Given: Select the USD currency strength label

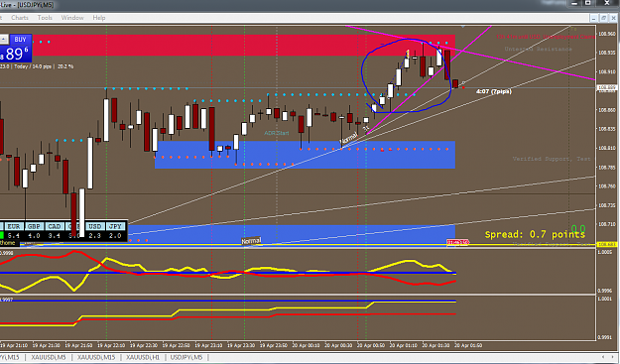Looking at the screenshot, I should [x=95, y=226].
